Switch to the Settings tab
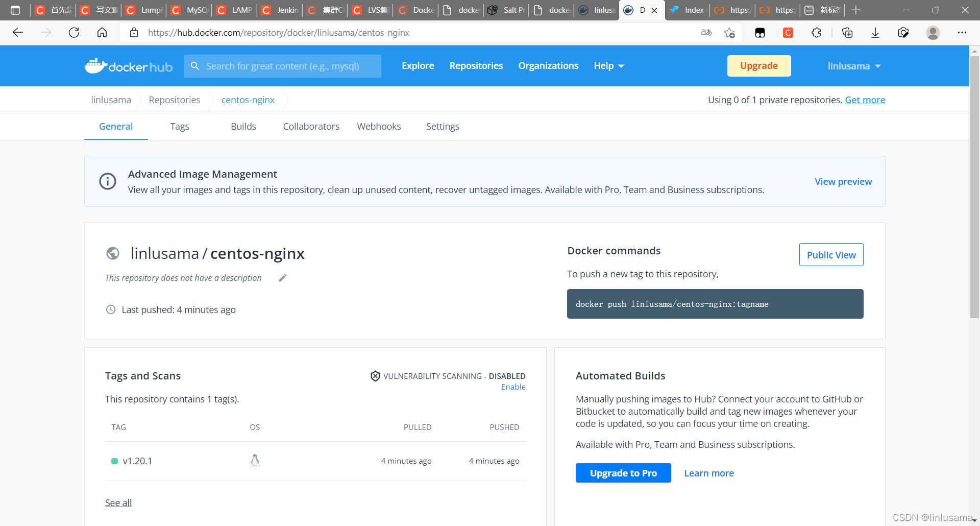Screen dimensions: 980x526 (443, 127)
